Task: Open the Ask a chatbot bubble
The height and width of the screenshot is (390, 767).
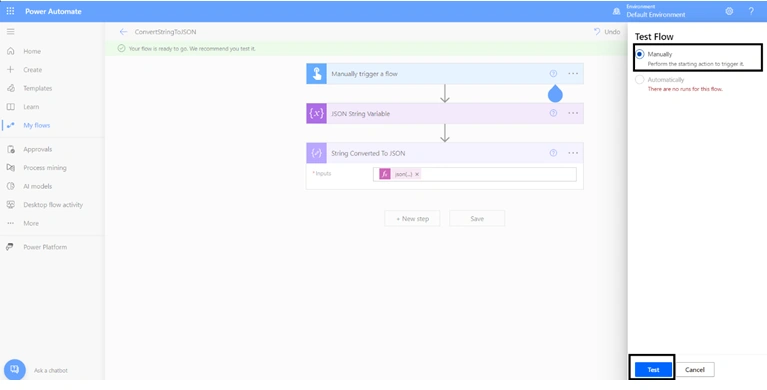Action: click(14, 369)
